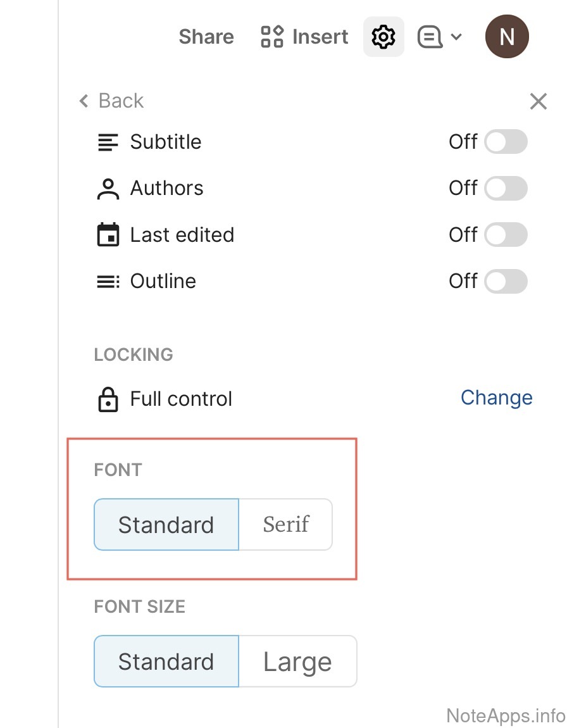Toggle Last edited display on

pyautogui.click(x=506, y=235)
